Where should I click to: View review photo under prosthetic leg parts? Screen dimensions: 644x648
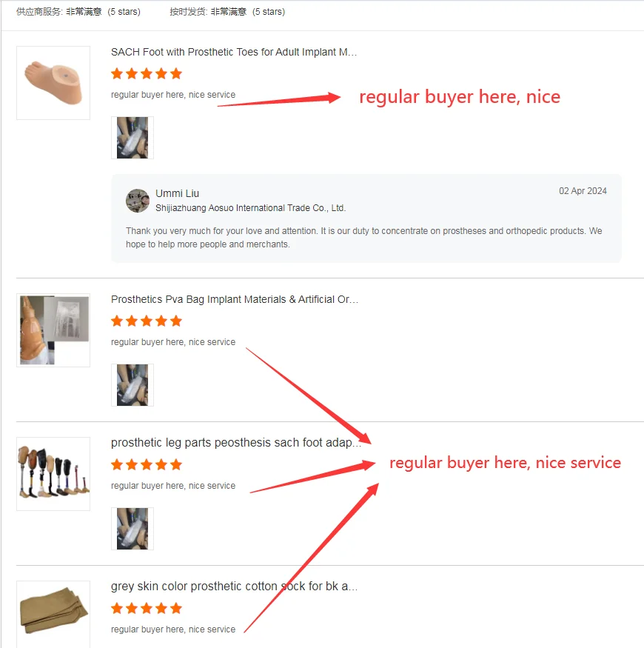click(133, 529)
